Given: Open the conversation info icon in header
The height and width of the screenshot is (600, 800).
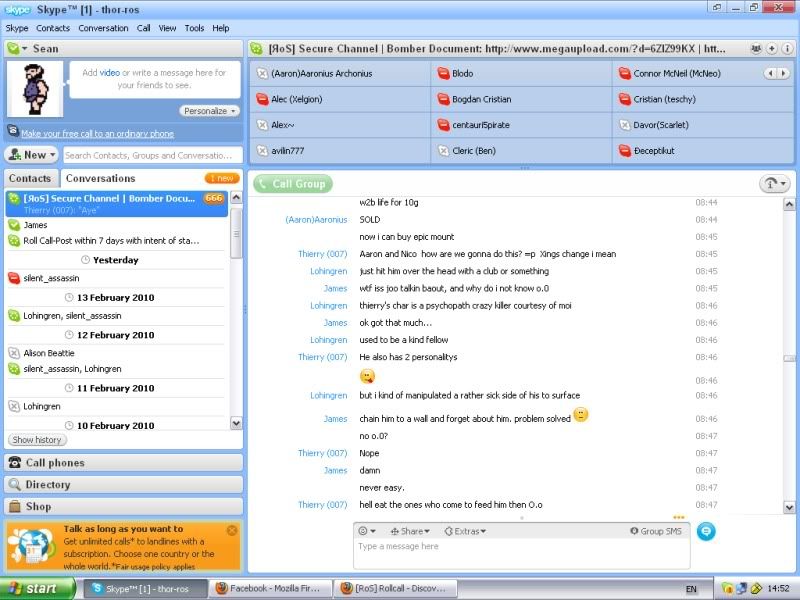Looking at the screenshot, I should [x=786, y=48].
